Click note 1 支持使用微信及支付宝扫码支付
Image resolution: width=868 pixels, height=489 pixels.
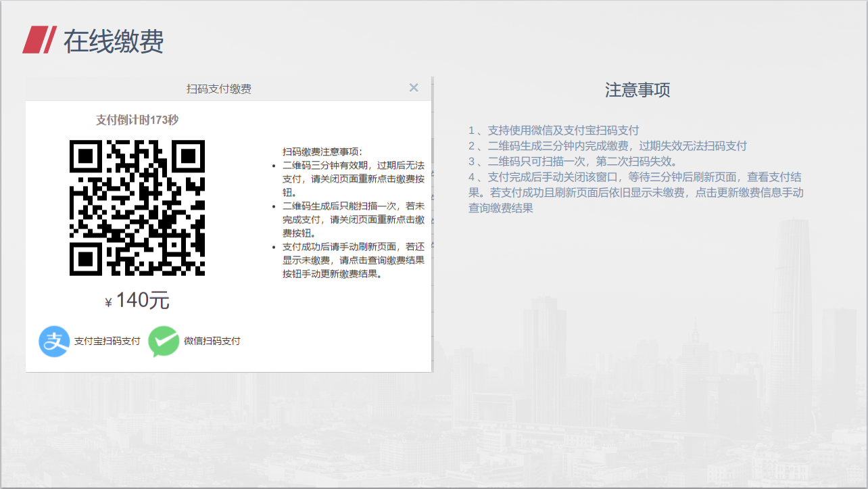tap(553, 131)
